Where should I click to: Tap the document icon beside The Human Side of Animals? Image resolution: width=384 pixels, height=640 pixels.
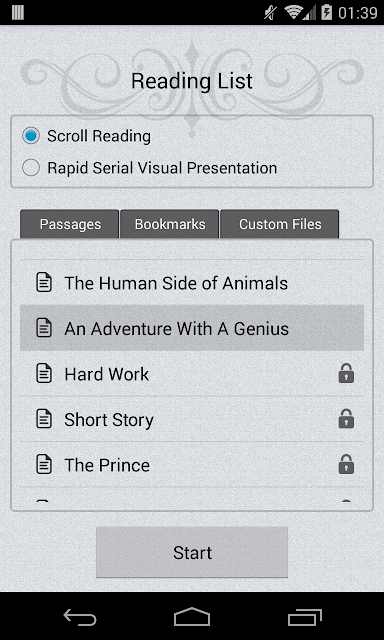tap(44, 283)
